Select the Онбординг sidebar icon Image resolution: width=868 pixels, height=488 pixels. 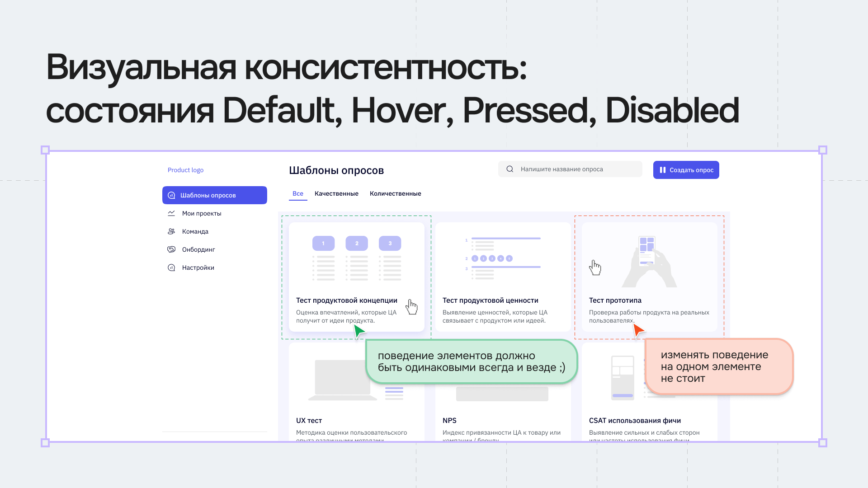[x=171, y=249]
